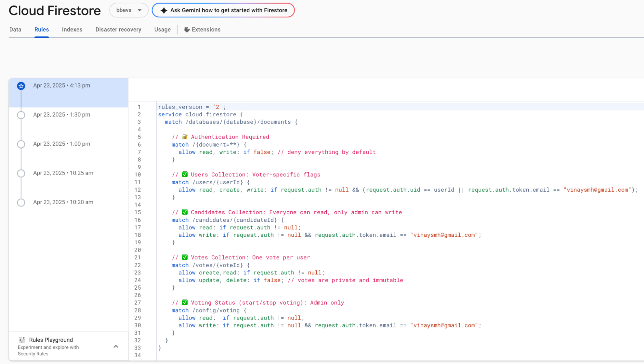This screenshot has height=364, width=644.
Task: Expand Rules Playground with chevron arrow
Action: (116, 347)
